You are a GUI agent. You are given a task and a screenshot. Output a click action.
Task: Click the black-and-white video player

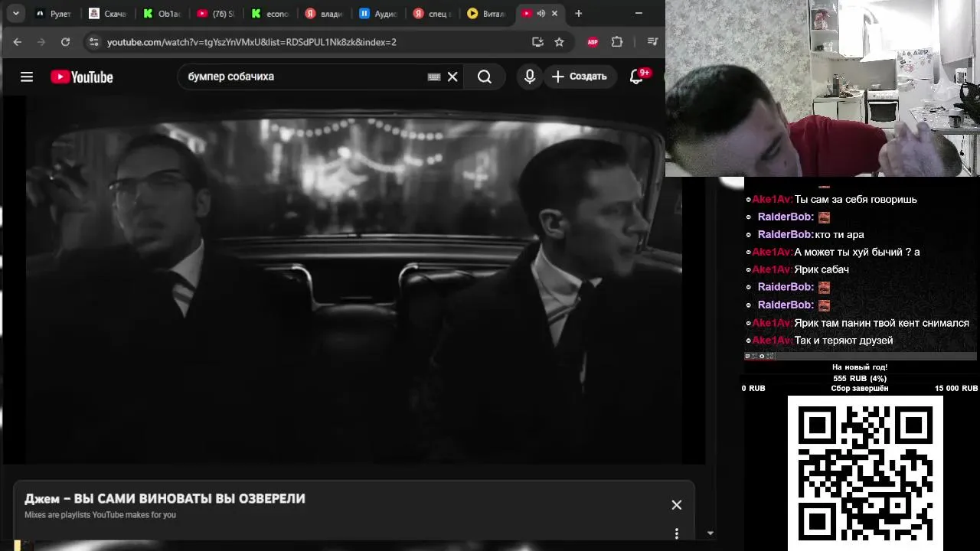(354, 279)
